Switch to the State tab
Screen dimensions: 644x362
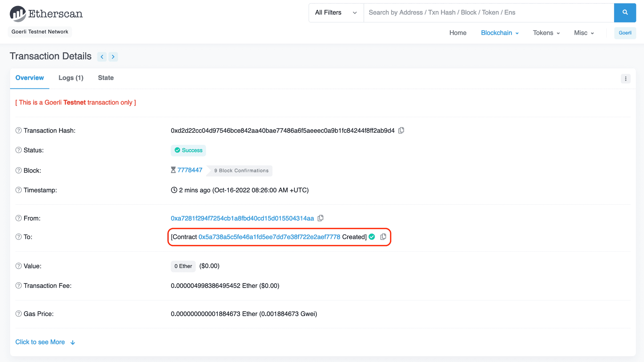pyautogui.click(x=106, y=78)
